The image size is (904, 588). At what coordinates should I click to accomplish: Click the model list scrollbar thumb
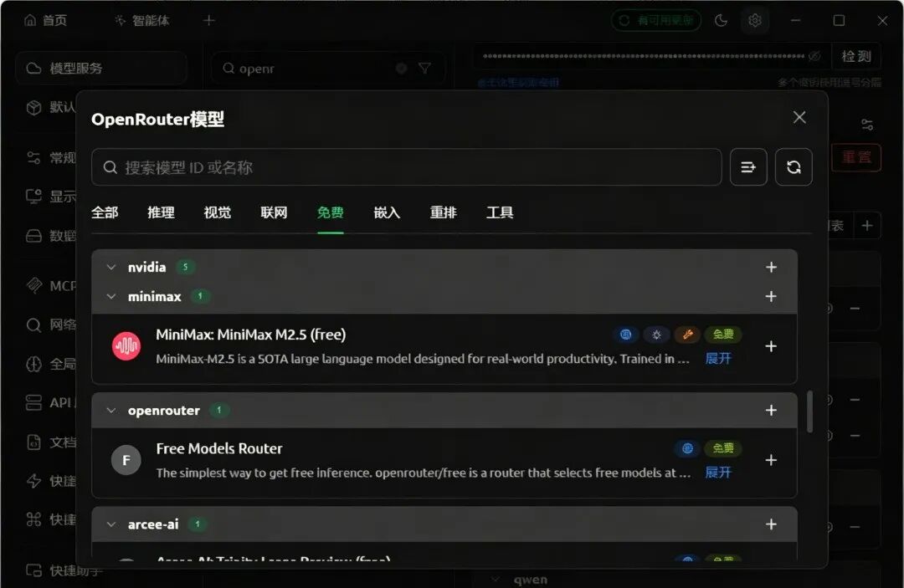[810, 412]
